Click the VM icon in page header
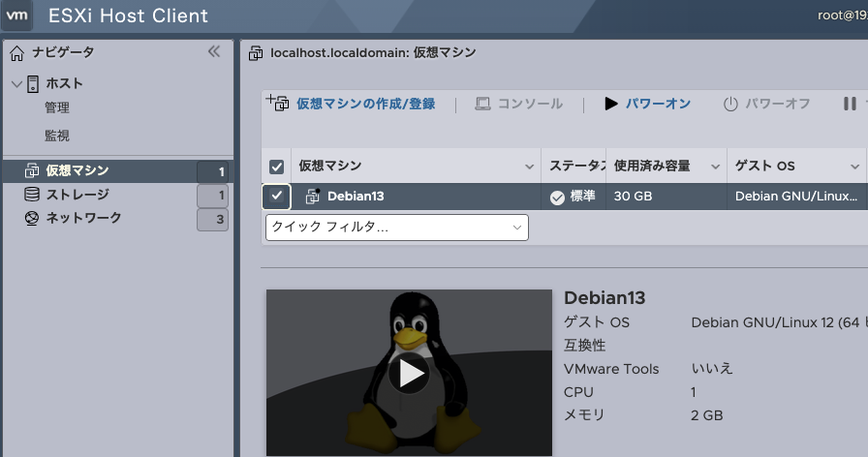The height and width of the screenshot is (457, 868). 256,53
